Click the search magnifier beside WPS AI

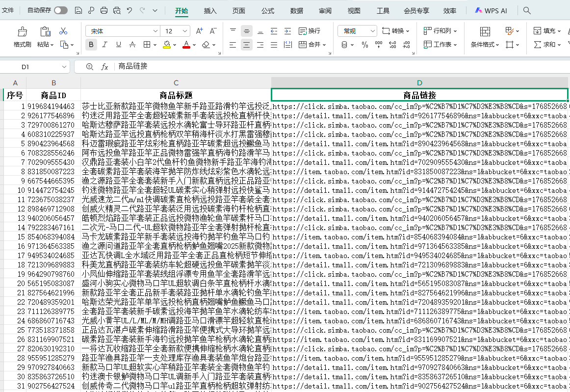pyautogui.click(x=527, y=10)
